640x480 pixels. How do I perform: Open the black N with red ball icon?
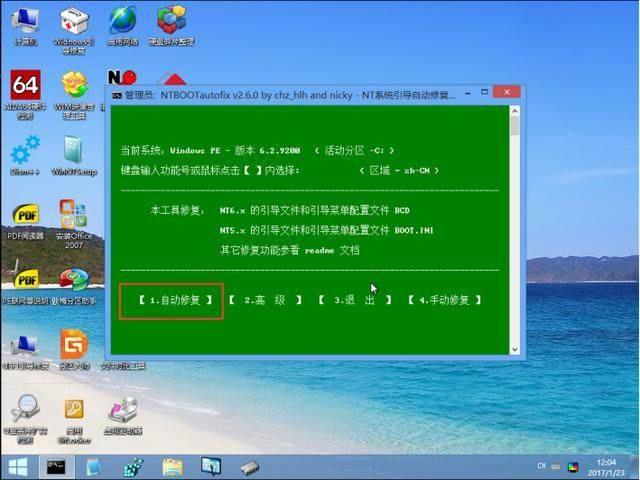[x=122, y=77]
